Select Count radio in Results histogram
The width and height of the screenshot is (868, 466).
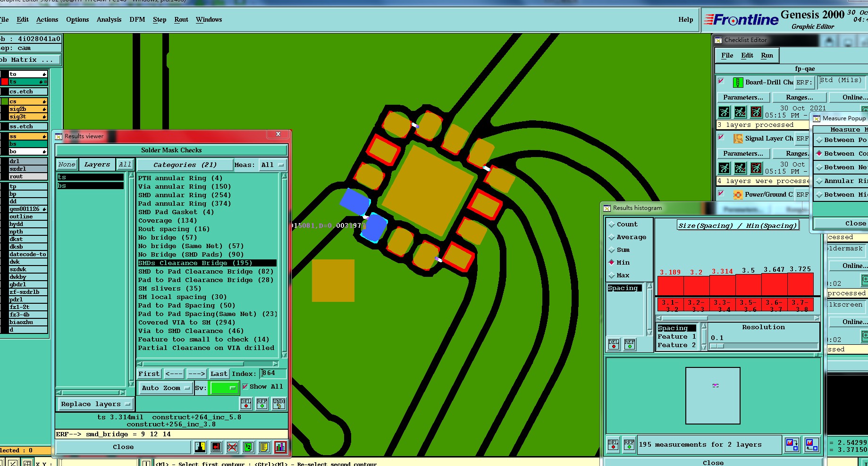[x=612, y=225]
